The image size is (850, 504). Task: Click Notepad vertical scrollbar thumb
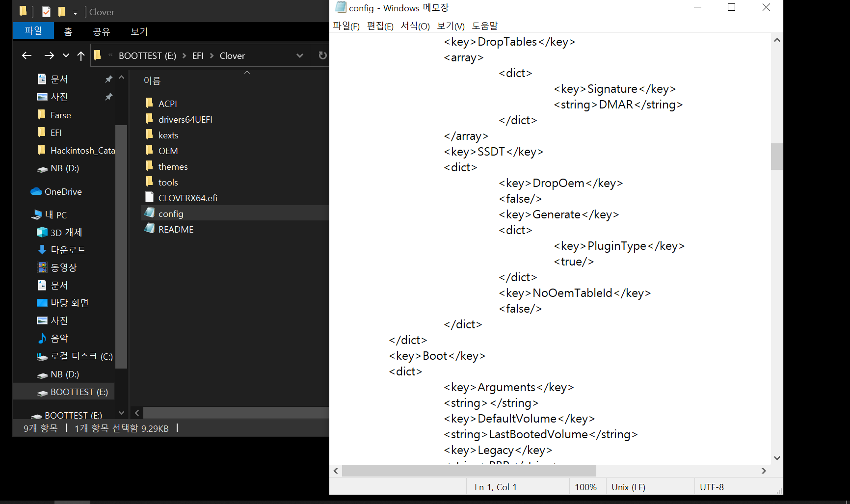tap(776, 156)
